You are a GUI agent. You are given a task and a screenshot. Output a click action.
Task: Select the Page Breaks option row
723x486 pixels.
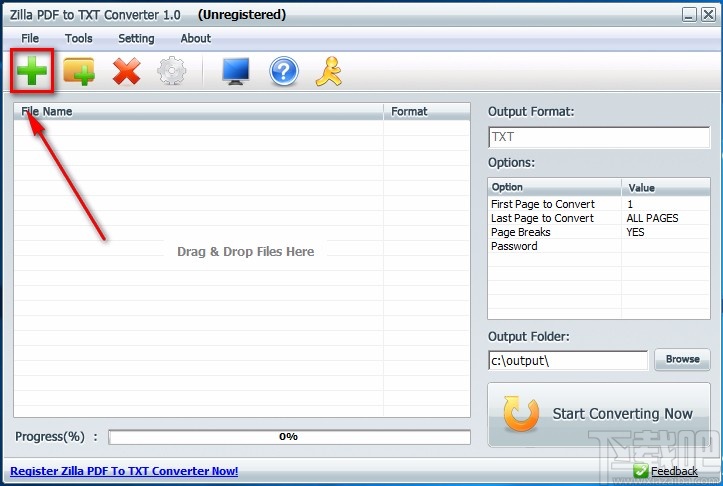tap(599, 232)
